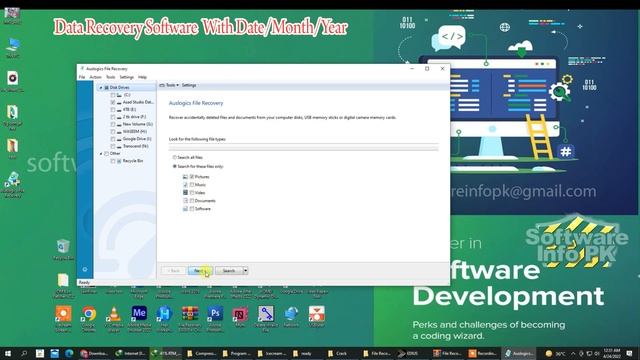The width and height of the screenshot is (640, 360).
Task: Select the Recycle Bin tree item label
Action: click(133, 161)
